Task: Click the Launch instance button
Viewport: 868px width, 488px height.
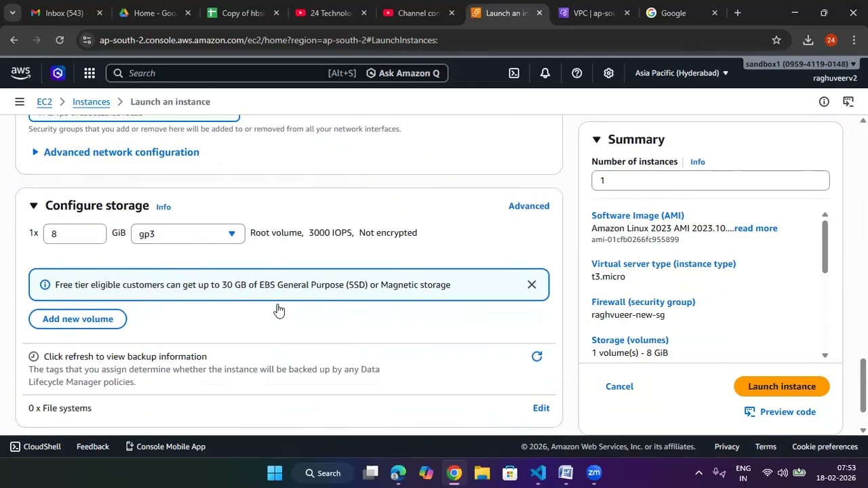Action: (782, 386)
